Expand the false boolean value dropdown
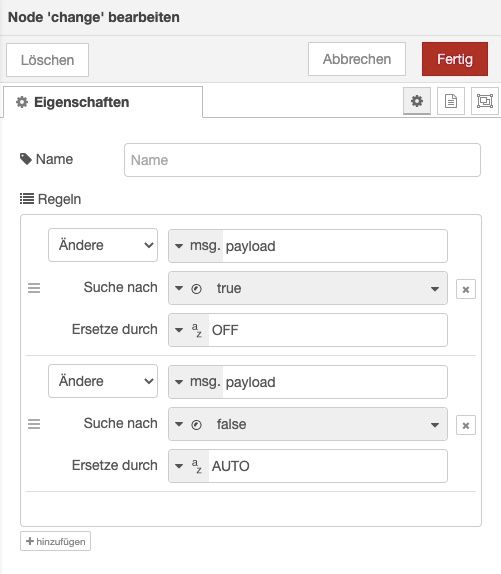Screen dimensions: 501x574 tap(435, 425)
